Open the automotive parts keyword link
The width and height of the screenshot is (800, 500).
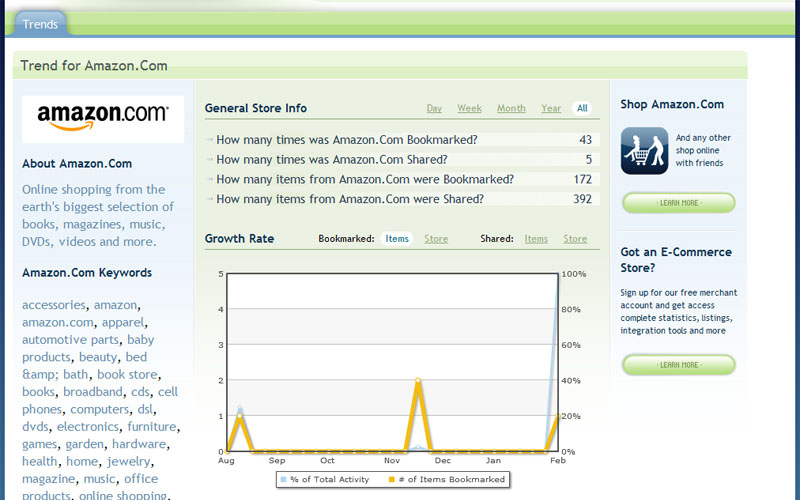(x=70, y=340)
